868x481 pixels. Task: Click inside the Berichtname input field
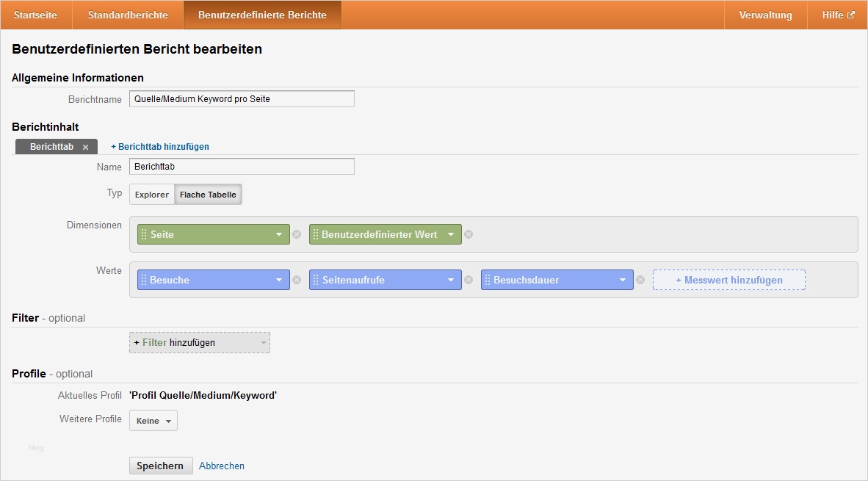pyautogui.click(x=241, y=98)
